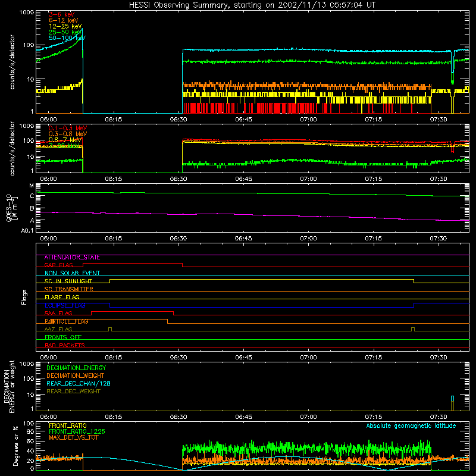Image resolution: width=476 pixels, height=476 pixels.
Task: Select the 25-50 keV legend label
Action: tap(65, 32)
